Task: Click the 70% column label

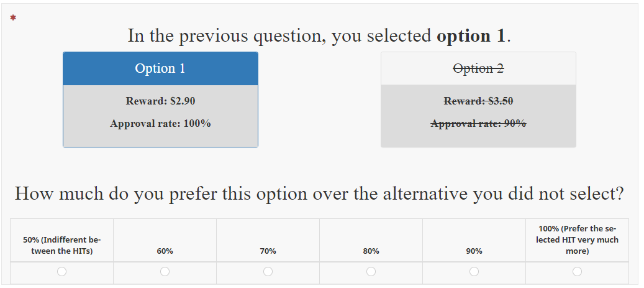Action: [x=268, y=251]
